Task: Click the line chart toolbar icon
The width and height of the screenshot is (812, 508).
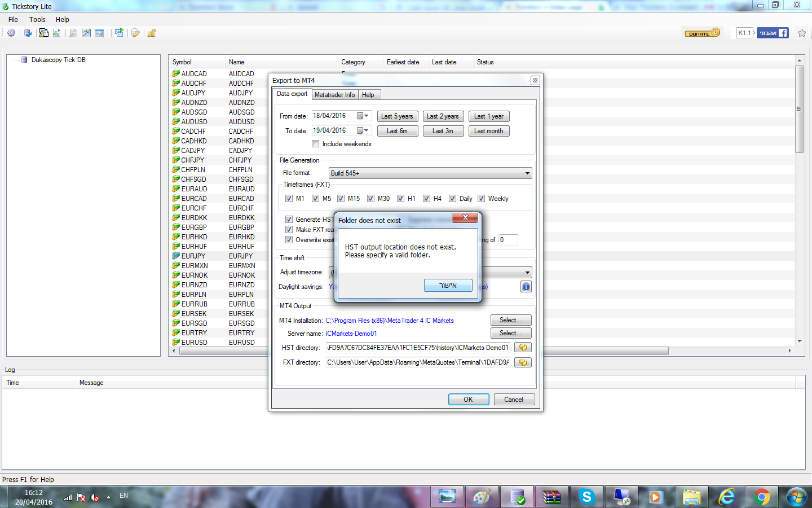Action: pos(86,33)
